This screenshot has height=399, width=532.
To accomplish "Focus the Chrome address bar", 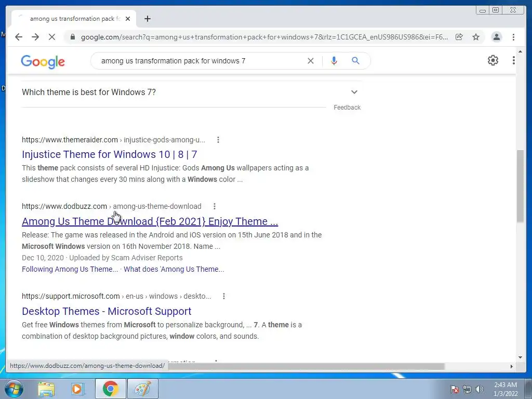I will click(264, 37).
